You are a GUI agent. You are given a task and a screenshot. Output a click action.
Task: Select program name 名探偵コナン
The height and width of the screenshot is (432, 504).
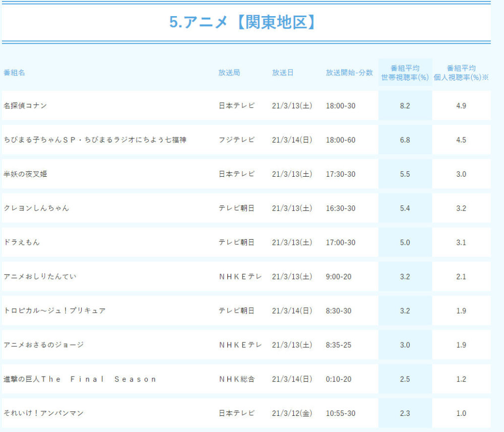pyautogui.click(x=25, y=106)
